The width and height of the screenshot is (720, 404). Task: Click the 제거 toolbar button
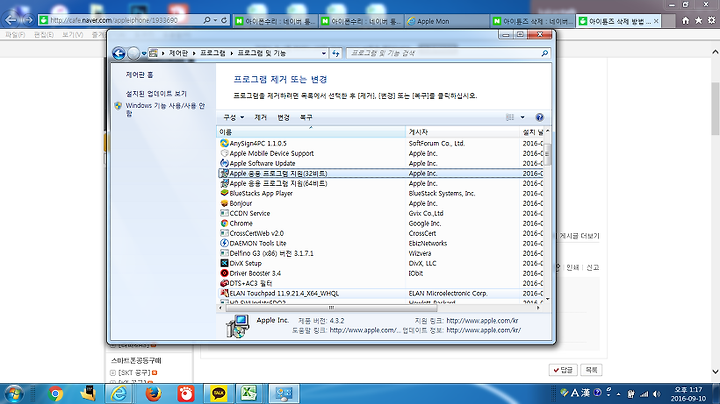[x=260, y=118]
